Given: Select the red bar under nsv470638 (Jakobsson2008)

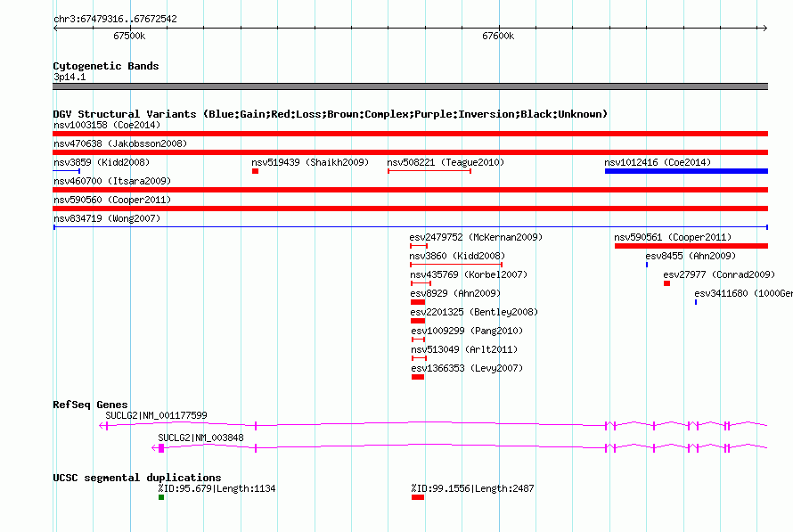Looking at the screenshot, I should [x=410, y=152].
